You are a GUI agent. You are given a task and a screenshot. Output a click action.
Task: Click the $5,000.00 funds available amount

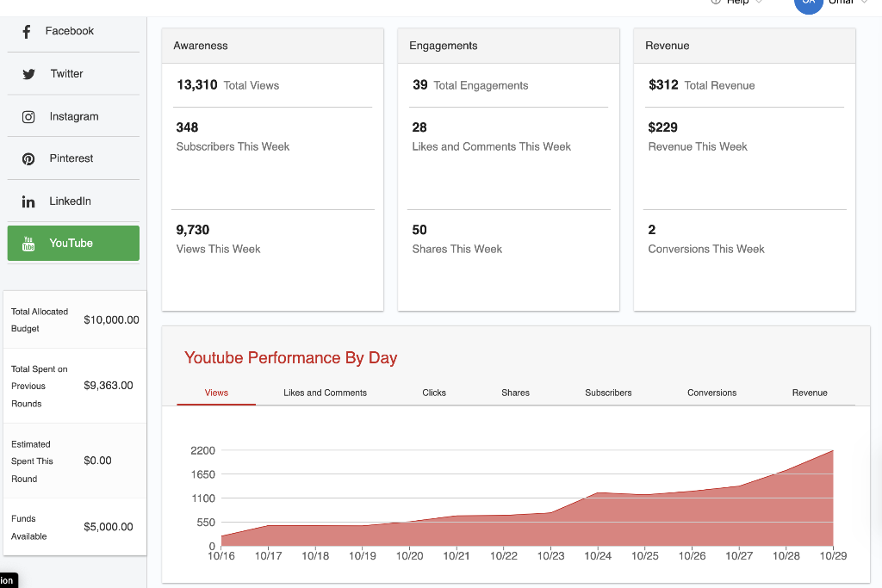coord(109,527)
